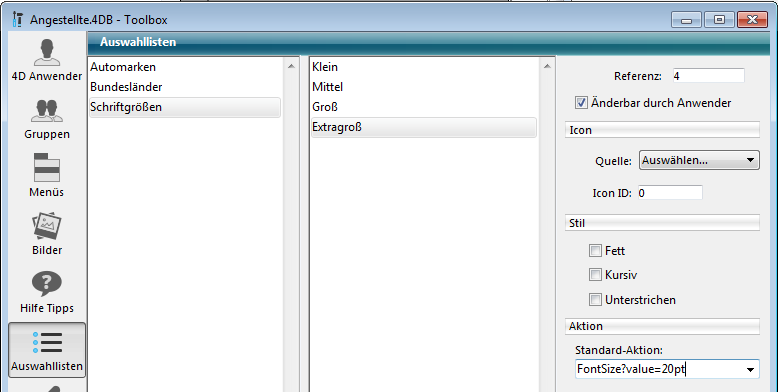The height and width of the screenshot is (392, 778).
Task: Enable the Fett style checkbox
Action: click(595, 251)
